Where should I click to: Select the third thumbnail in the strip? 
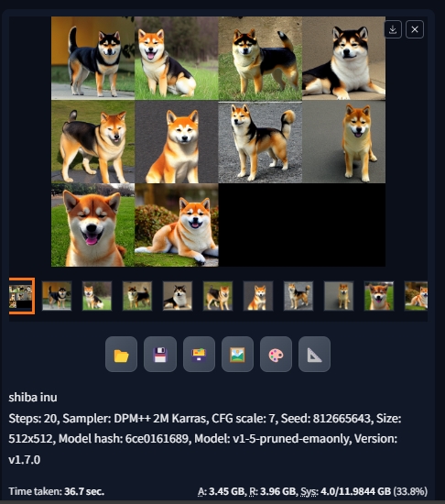[x=137, y=296]
